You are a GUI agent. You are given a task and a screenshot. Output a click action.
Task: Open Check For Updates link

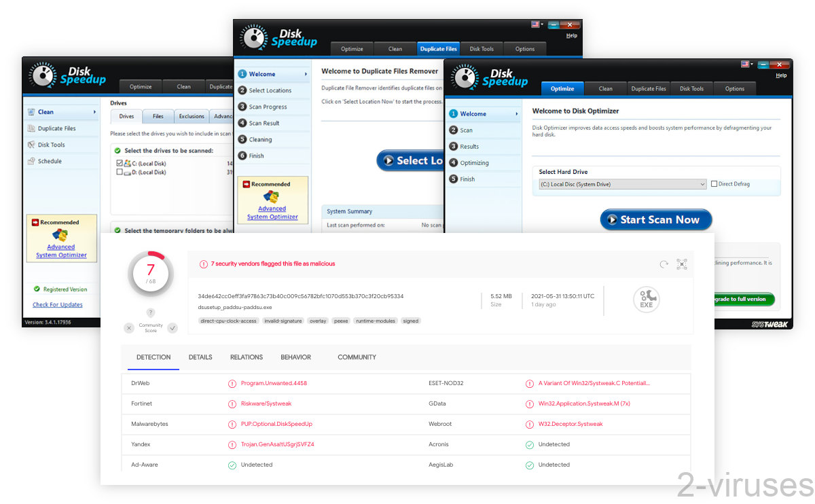click(x=58, y=305)
